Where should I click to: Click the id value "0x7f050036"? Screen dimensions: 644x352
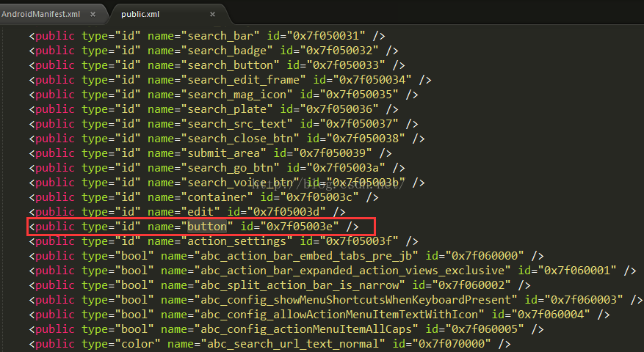click(x=339, y=109)
